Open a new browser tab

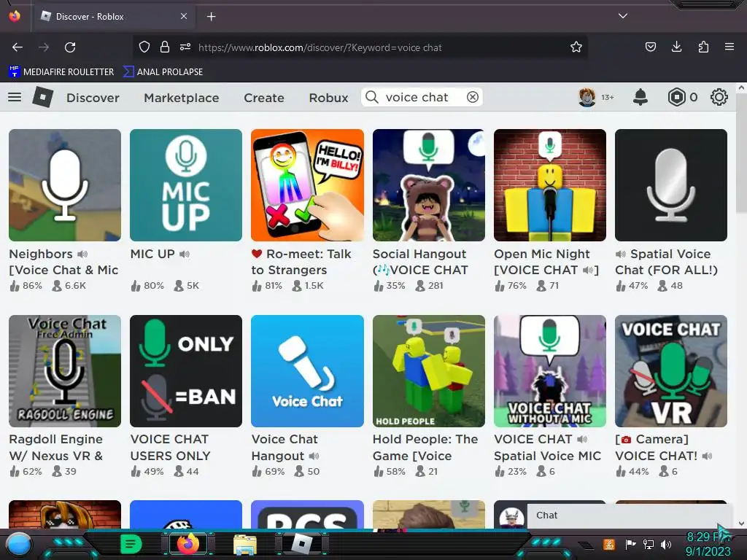(211, 17)
